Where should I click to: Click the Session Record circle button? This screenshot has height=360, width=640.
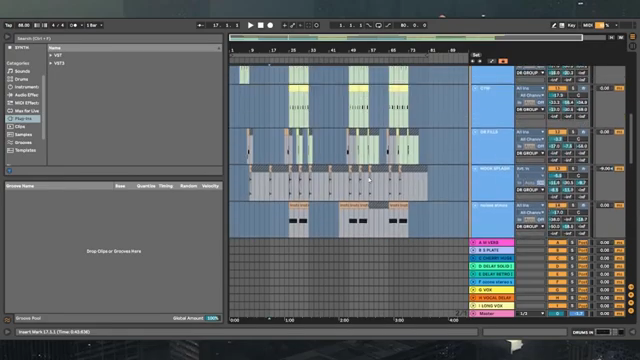tap(316, 25)
